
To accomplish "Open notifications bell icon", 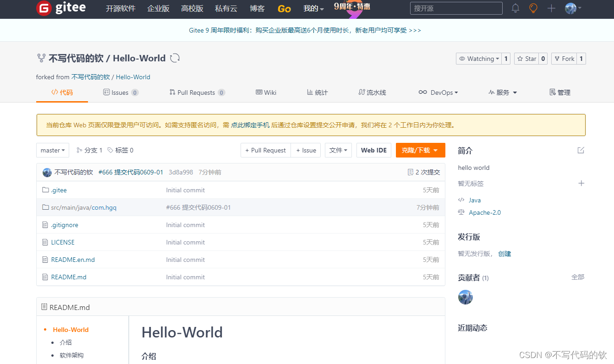I will coord(515,8).
